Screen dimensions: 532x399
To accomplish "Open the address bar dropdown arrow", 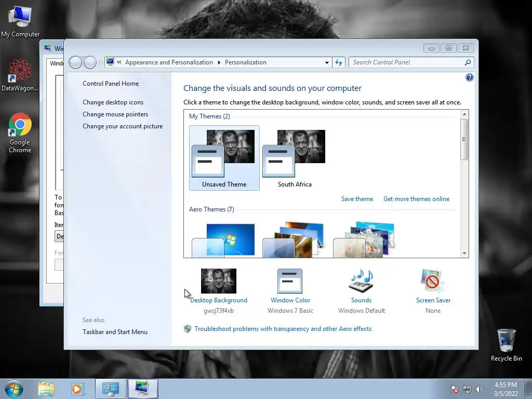I will click(327, 62).
